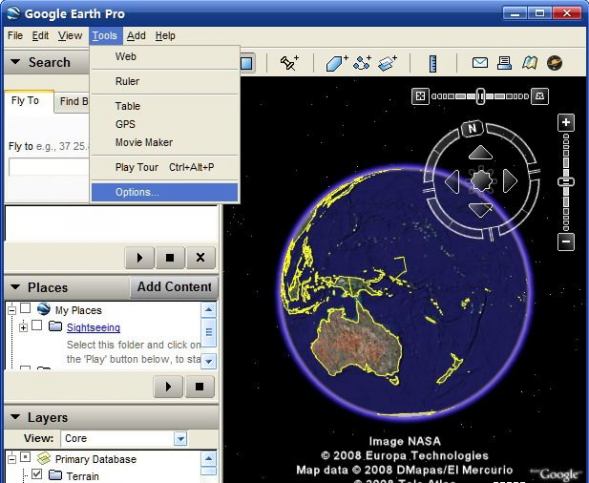The height and width of the screenshot is (483, 589).
Task: Select Table from the Tools menu
Action: click(165, 106)
